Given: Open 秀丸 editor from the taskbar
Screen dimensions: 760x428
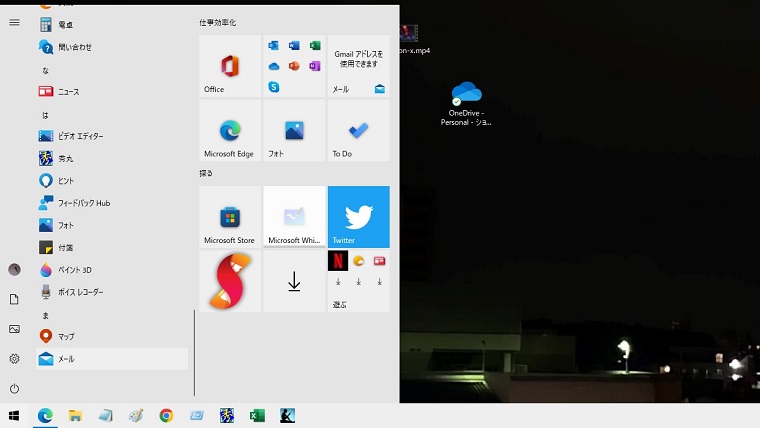Looking at the screenshot, I should click(227, 415).
